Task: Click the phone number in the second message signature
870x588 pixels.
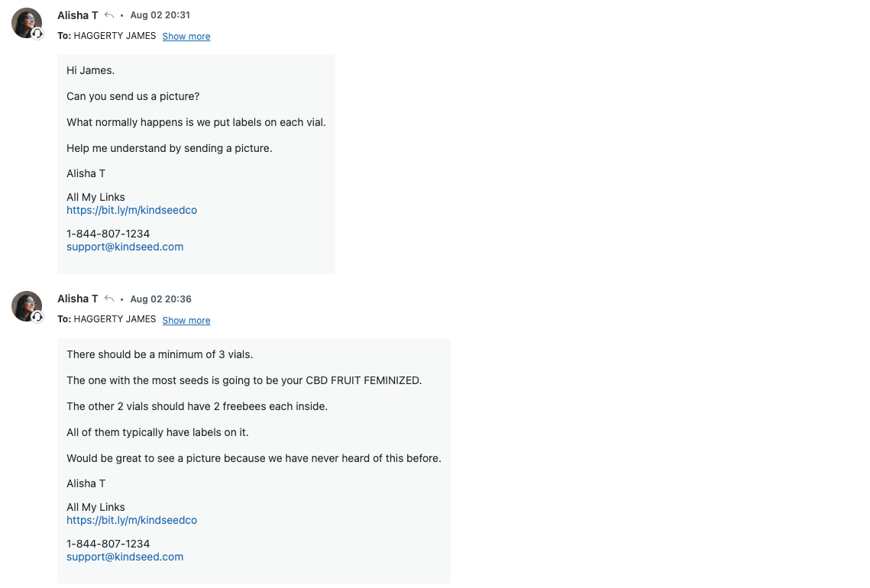Action: click(x=108, y=544)
